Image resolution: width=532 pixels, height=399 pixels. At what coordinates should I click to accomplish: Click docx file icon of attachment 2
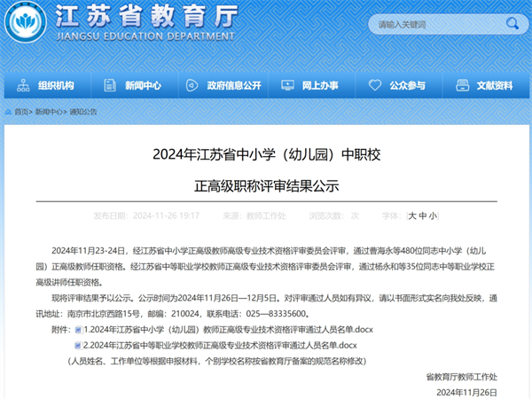(77, 345)
